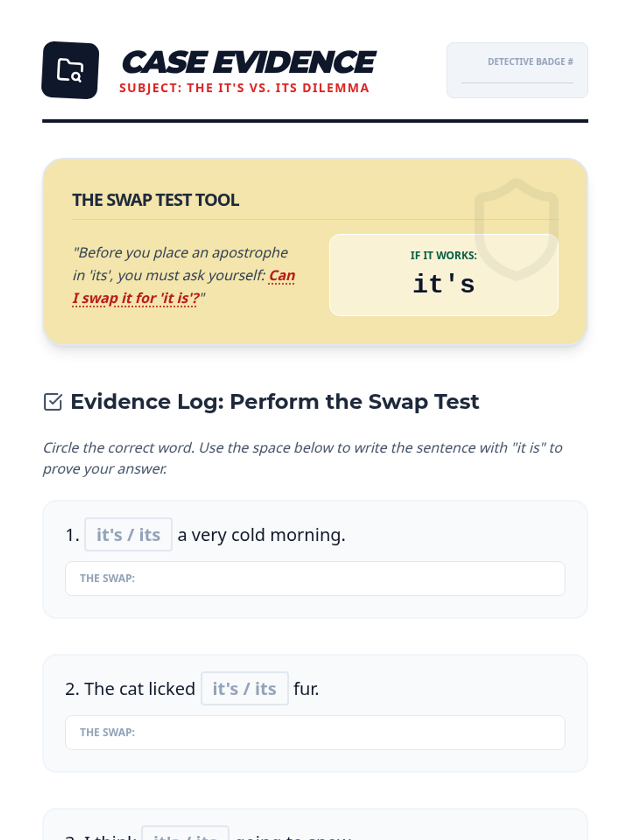Click The Swap field under question 2
630x840 pixels.
click(315, 732)
